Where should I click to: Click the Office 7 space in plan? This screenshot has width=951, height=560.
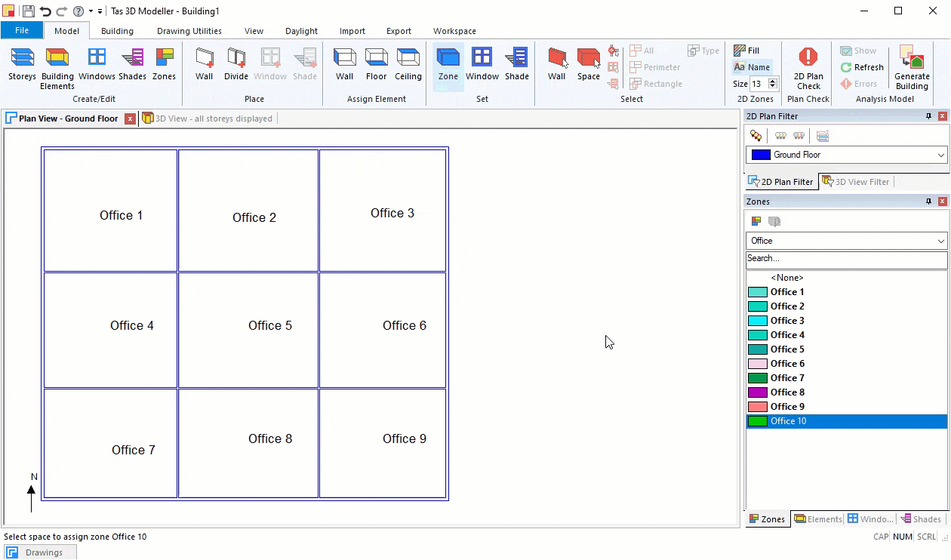pos(110,443)
